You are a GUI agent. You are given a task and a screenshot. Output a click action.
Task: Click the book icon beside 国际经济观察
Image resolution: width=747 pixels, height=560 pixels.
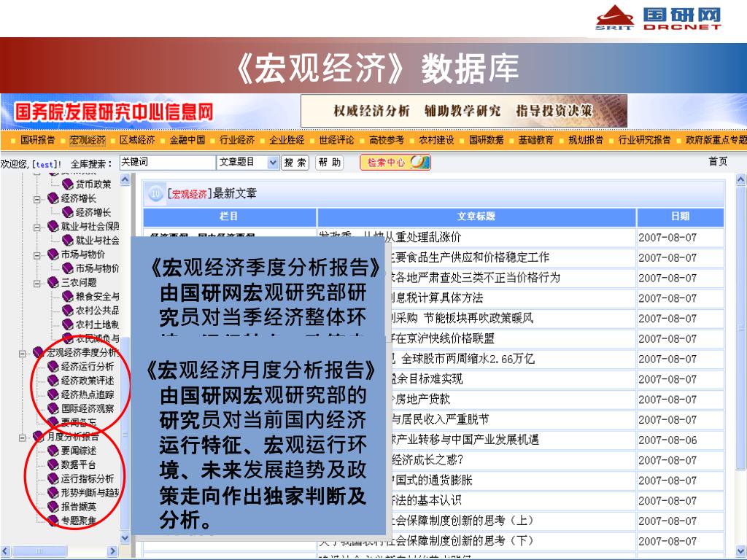tap(53, 408)
